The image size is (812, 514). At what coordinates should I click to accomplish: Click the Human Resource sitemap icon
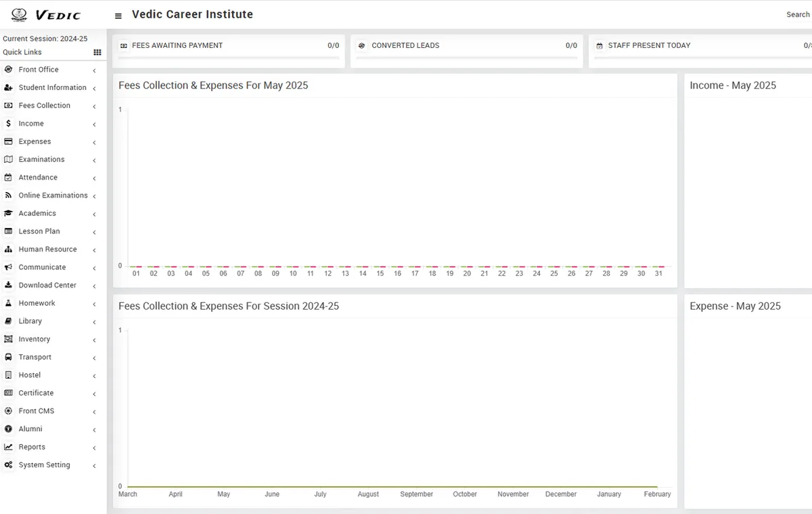[x=8, y=250]
